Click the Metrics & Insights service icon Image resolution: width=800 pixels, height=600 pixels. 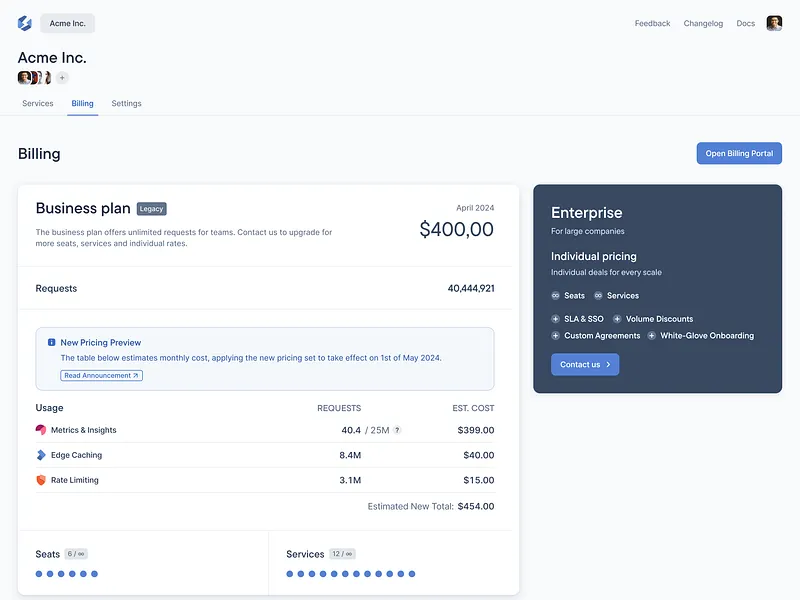(41, 430)
